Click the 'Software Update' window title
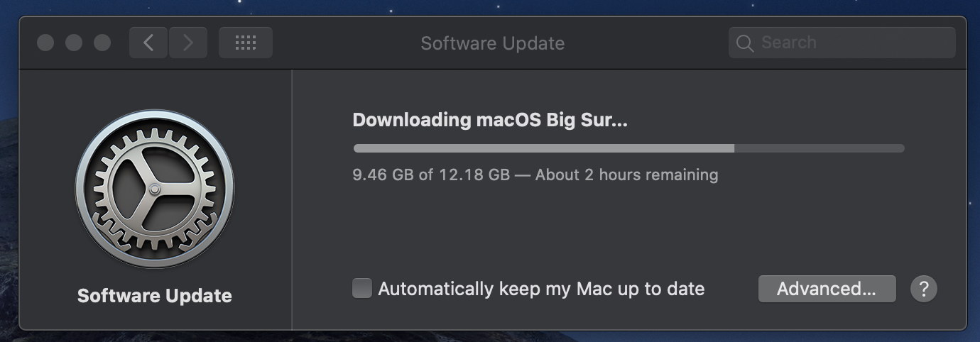The width and height of the screenshot is (980, 342). pos(492,43)
